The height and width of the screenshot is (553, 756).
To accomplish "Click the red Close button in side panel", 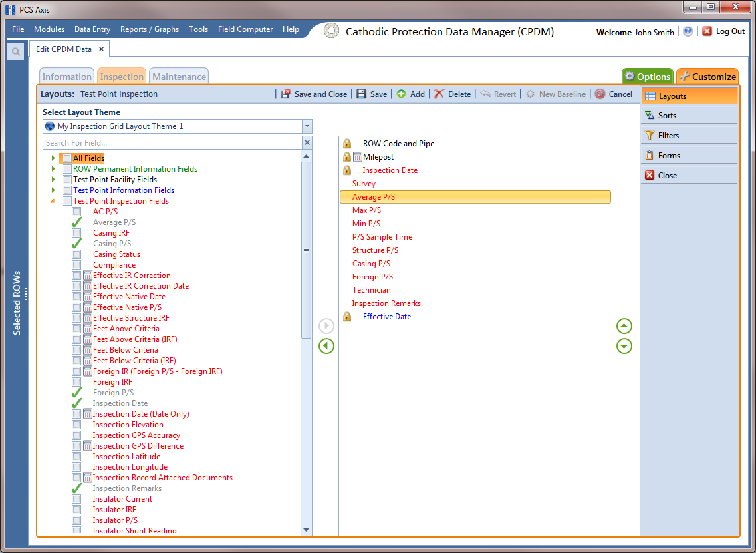I will (689, 175).
